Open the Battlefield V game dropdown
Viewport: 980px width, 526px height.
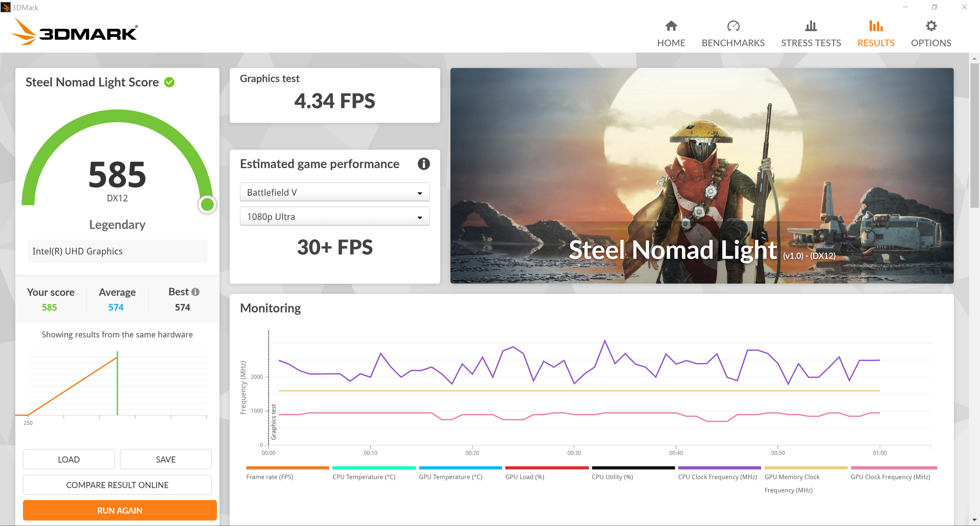coord(334,192)
